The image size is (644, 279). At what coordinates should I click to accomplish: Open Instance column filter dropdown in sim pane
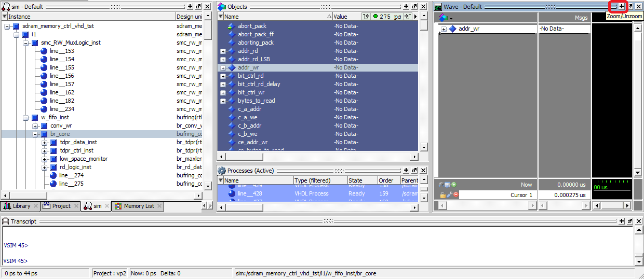click(4, 17)
